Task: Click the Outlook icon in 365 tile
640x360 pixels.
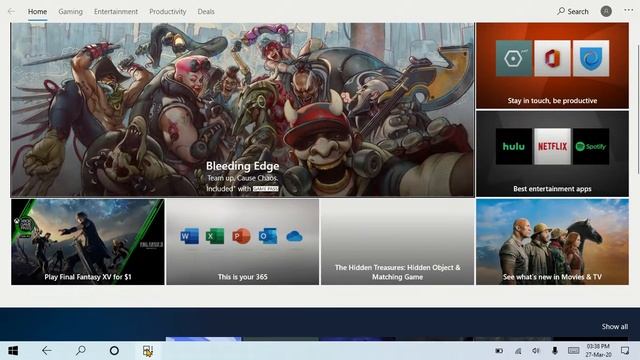Action: [268, 236]
